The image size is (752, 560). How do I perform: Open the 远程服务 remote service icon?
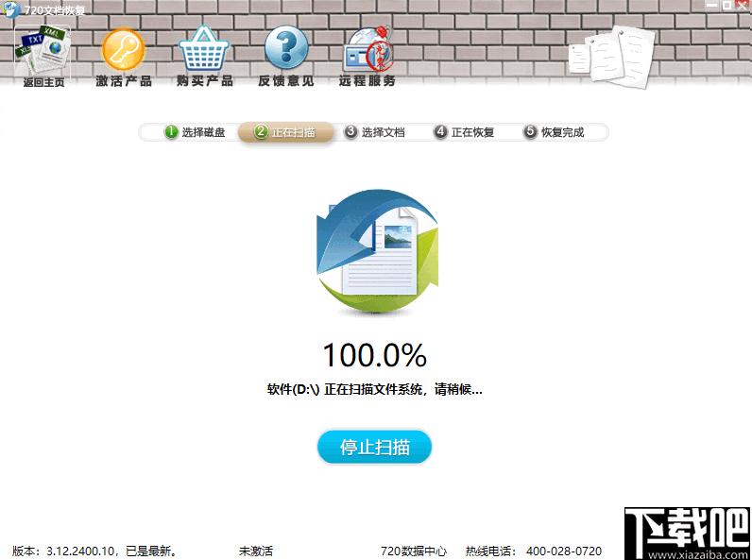367,57
